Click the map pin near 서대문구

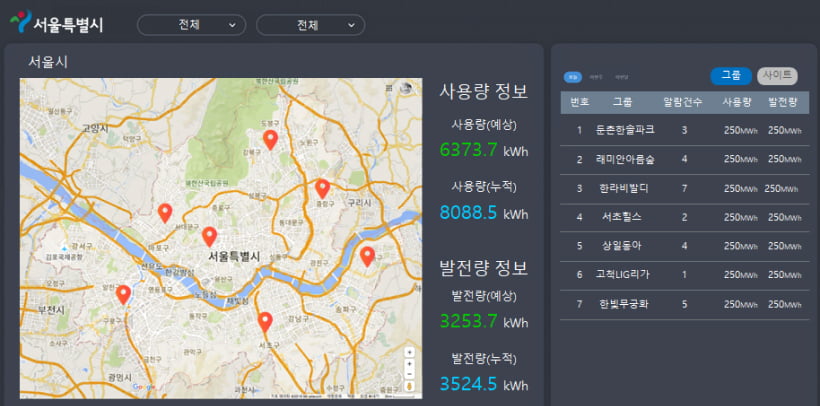[x=165, y=213]
